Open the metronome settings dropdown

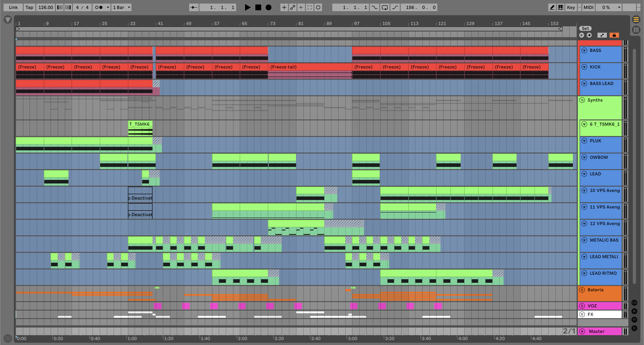(x=108, y=7)
